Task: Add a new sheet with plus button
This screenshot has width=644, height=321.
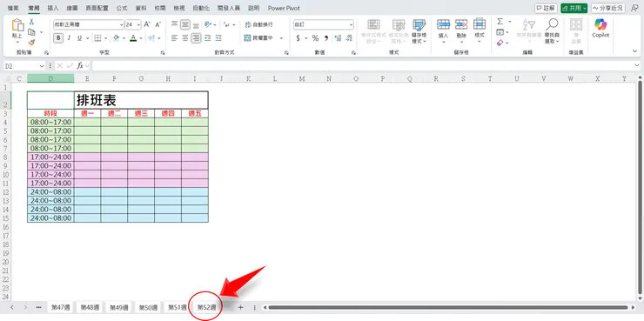Action: pos(241,307)
